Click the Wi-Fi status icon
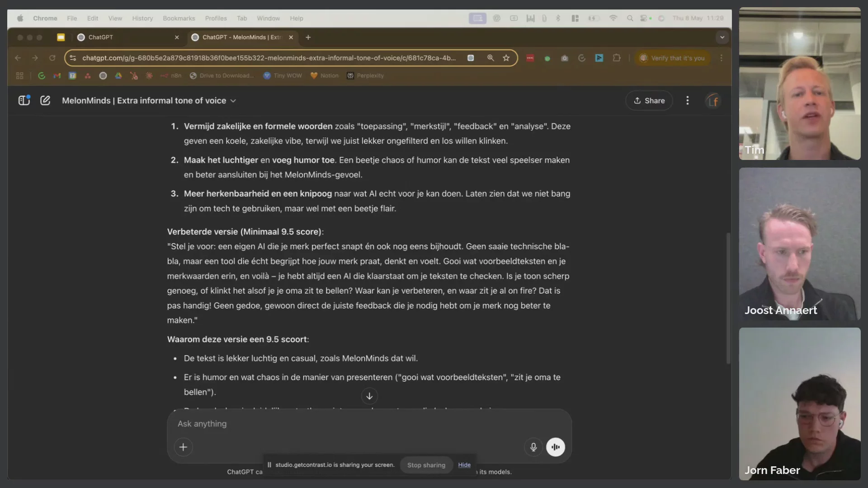868x488 pixels. (613, 19)
